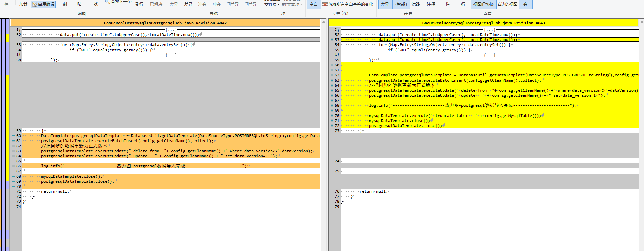Click the right pane Revision 4843 header
644x251 pixels.
pos(483,23)
